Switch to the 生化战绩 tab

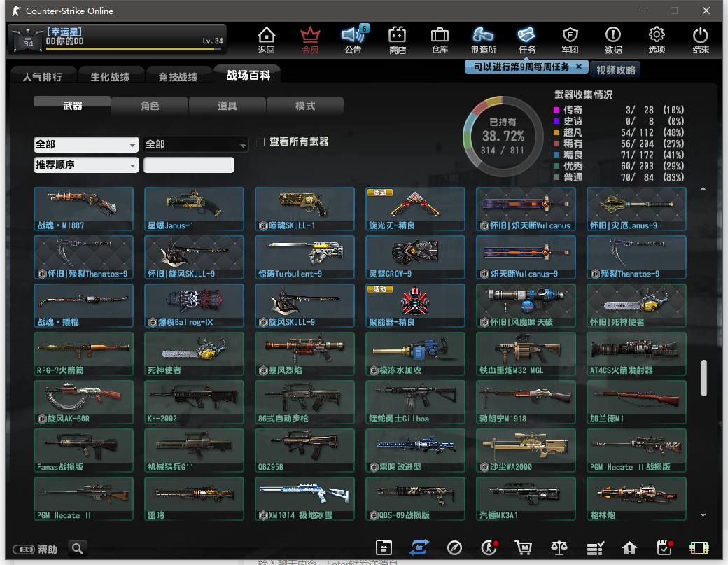click(110, 76)
